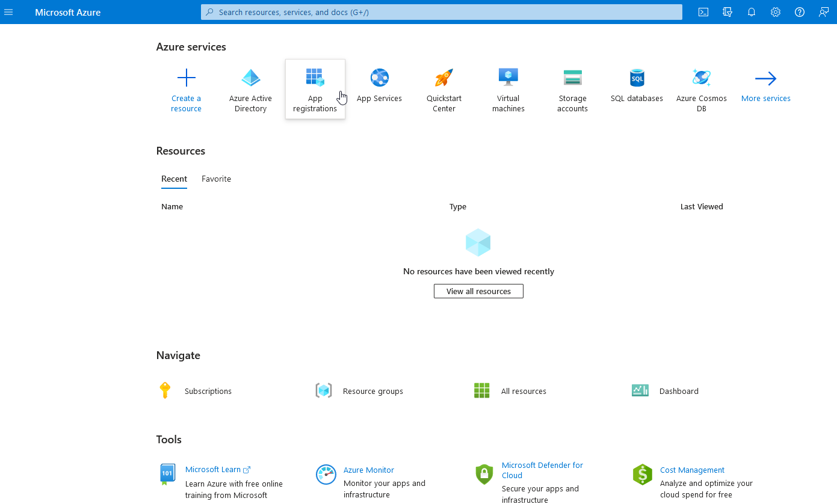Click the App Services label
Viewport: 837px width, 504px height.
point(379,98)
